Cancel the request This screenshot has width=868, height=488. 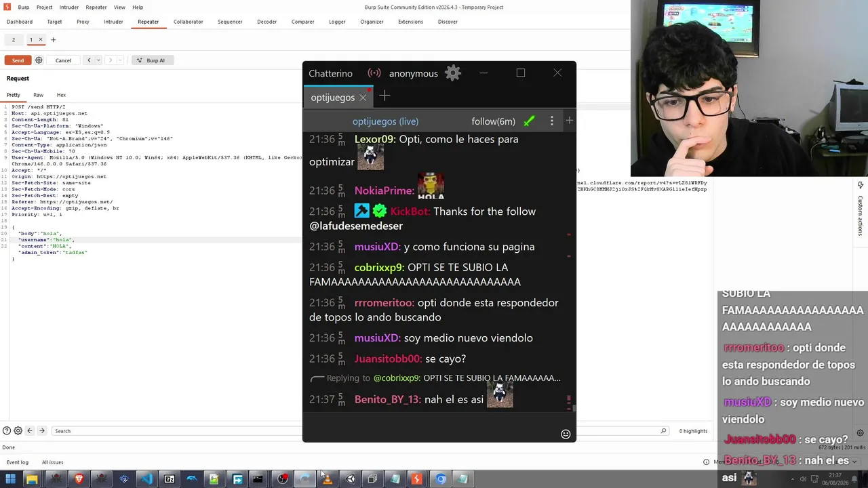63,60
